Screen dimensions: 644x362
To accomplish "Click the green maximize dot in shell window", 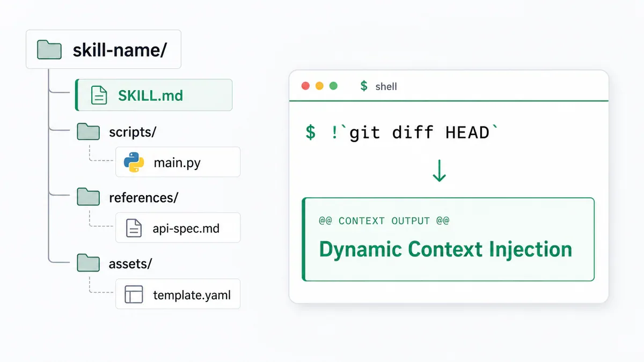I will coord(334,86).
